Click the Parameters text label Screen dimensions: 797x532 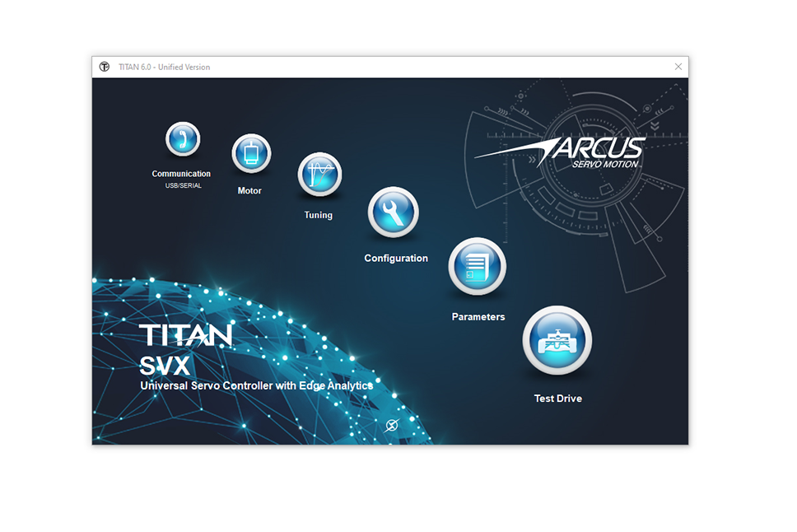point(478,317)
